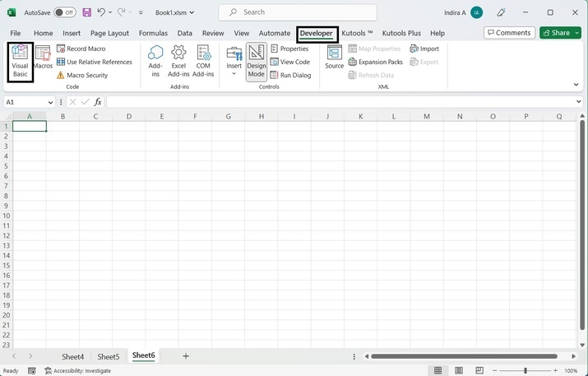
Task: Switch to Page Break Preview
Action: 479,371
